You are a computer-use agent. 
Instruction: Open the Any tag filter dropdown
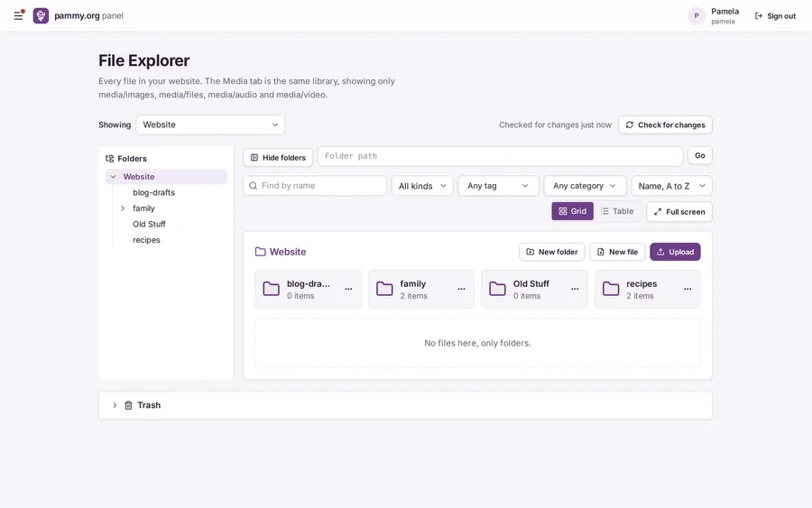click(499, 186)
